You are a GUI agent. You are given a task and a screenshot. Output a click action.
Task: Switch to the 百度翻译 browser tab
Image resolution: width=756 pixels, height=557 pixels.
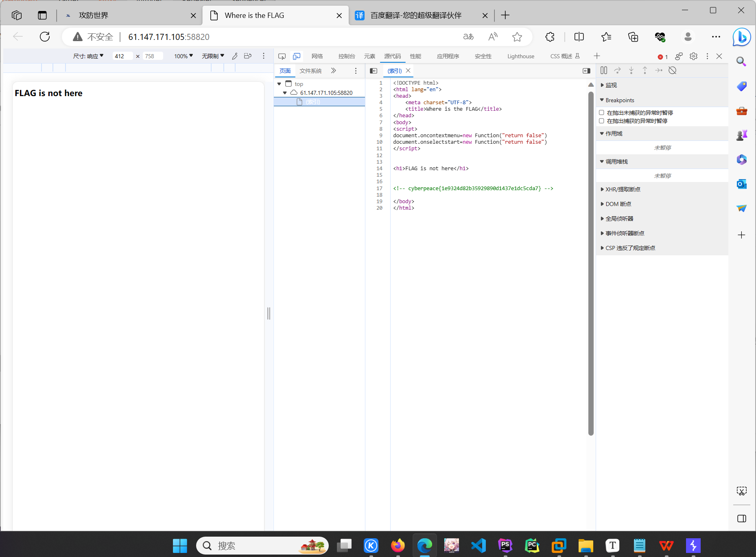(x=421, y=15)
